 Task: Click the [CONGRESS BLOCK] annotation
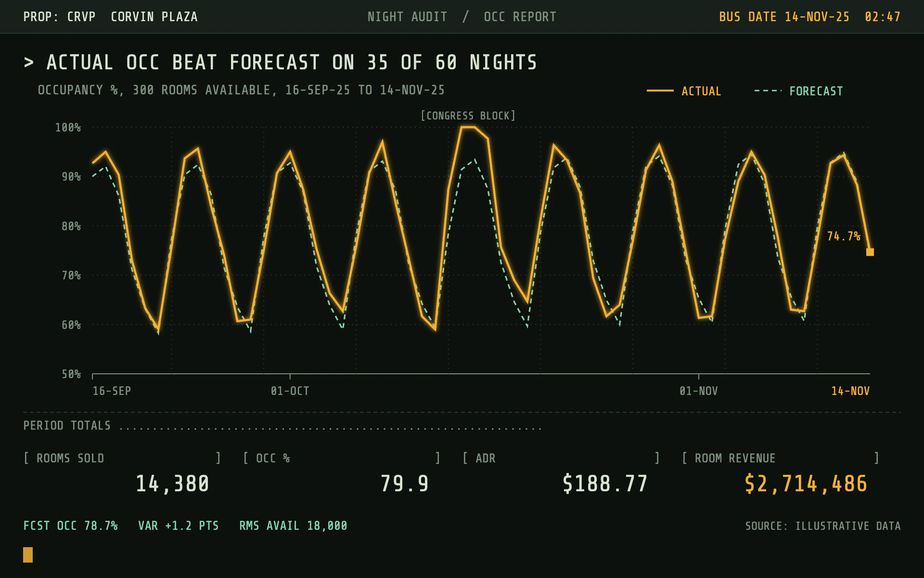[468, 116]
